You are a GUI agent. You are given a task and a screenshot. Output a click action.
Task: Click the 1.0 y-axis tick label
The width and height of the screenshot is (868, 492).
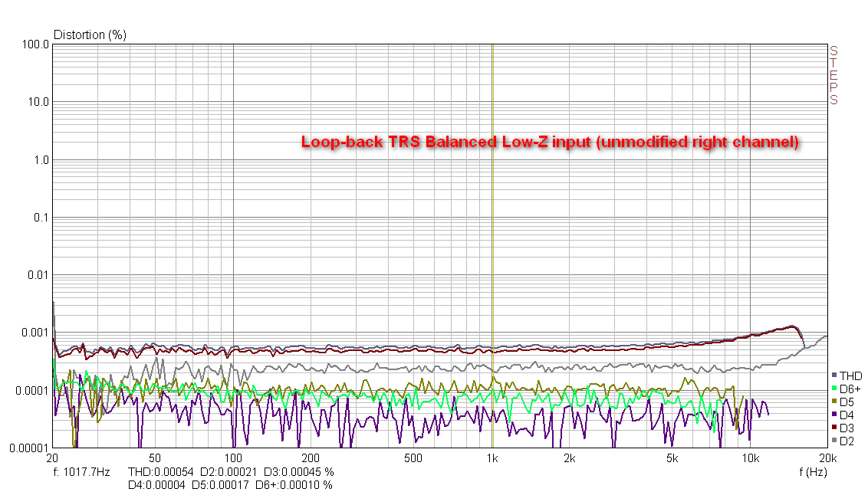coord(41,160)
